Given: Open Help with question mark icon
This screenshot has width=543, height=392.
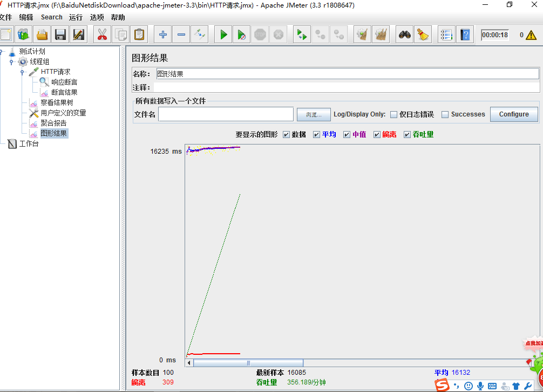Looking at the screenshot, I should 465,35.
